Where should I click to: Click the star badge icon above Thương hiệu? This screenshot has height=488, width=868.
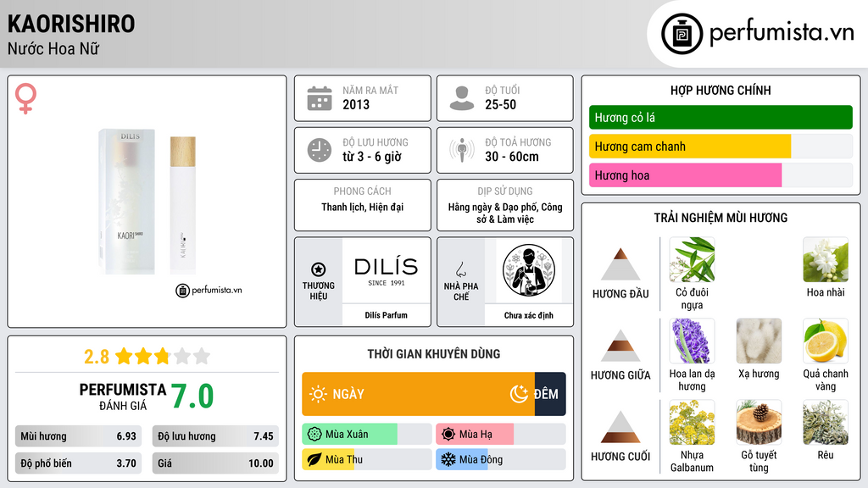(x=319, y=269)
